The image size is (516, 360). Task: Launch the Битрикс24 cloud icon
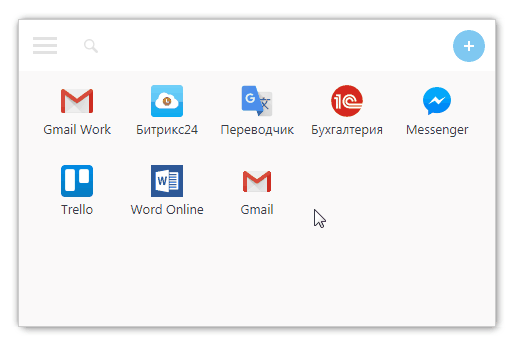coord(167,101)
